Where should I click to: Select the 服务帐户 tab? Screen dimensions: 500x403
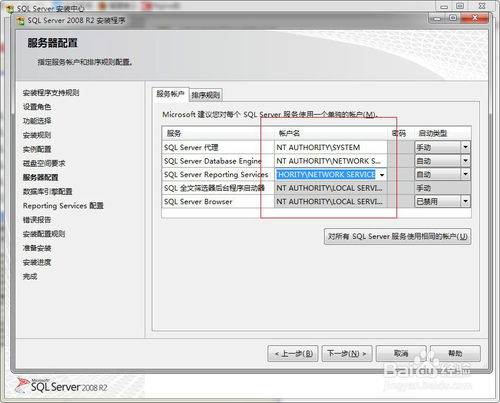[170, 94]
